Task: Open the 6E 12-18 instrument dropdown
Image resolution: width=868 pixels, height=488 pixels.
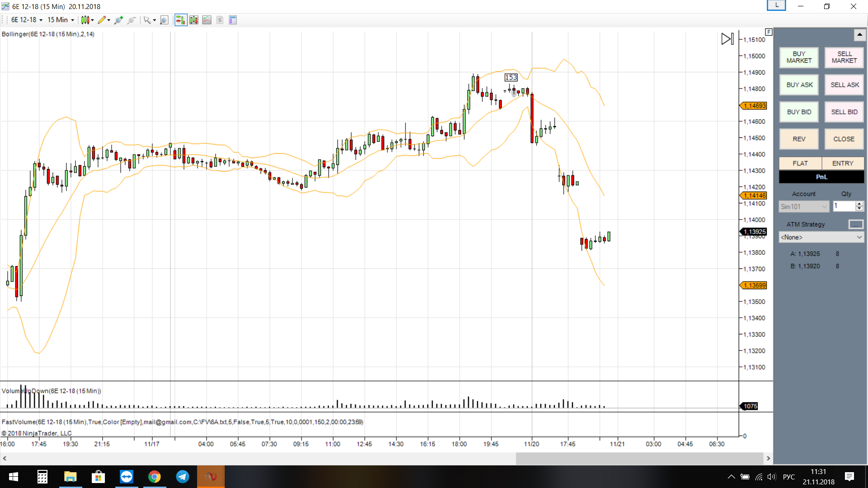Action: 27,20
